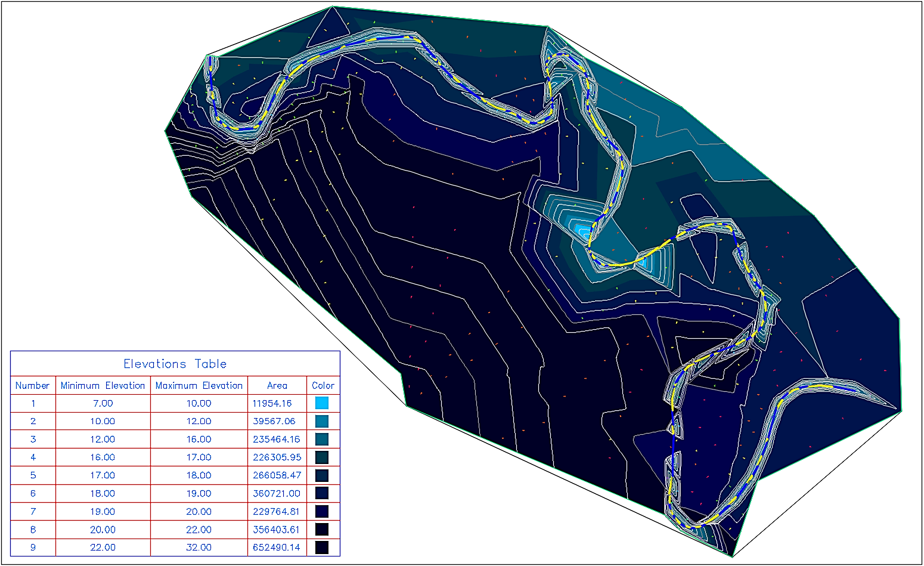Click the maximum elevation value 32.00
Viewport: 924px width, 566px height.
click(x=199, y=548)
